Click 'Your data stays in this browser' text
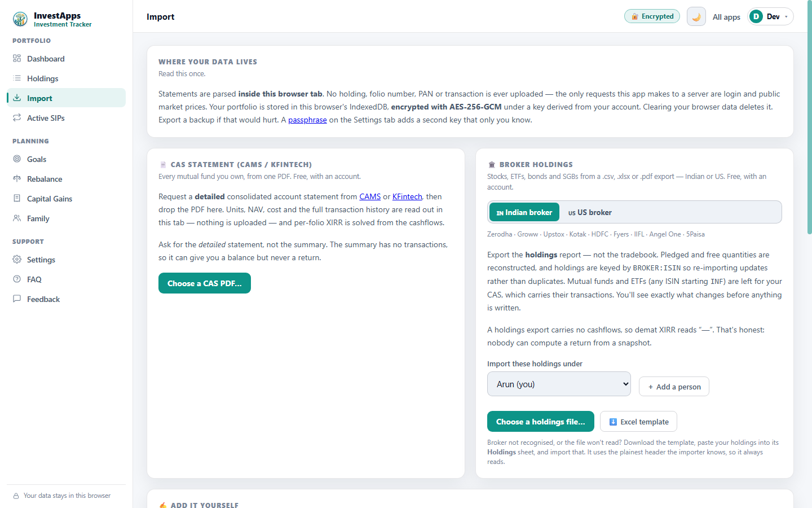 coord(67,496)
